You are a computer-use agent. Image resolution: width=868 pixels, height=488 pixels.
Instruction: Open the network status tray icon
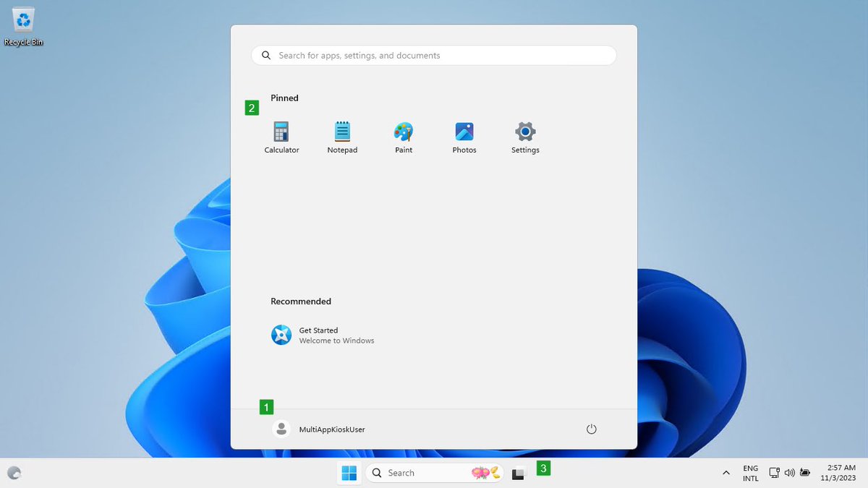[774, 473]
